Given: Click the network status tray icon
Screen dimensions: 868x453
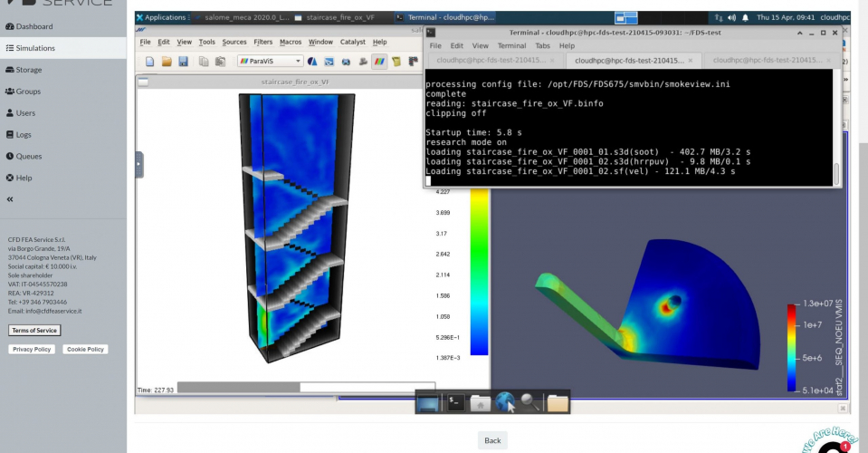Looking at the screenshot, I should click(x=719, y=18).
